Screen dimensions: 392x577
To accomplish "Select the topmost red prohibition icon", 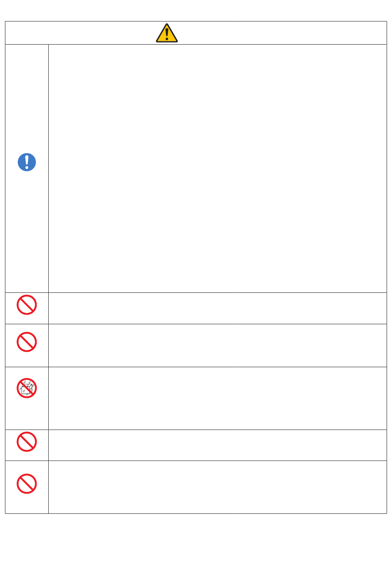I will pos(27,305).
